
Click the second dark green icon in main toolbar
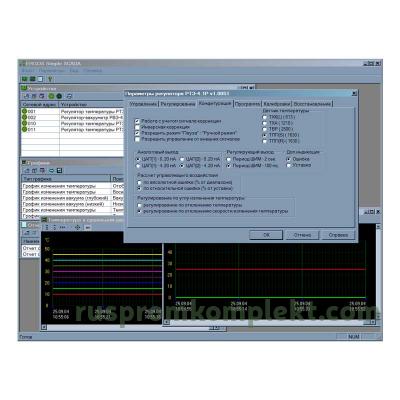pos(33,79)
